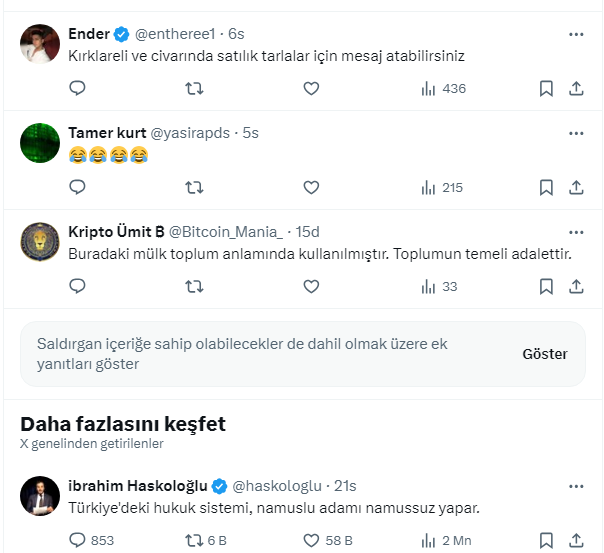This screenshot has height=553, width=604.
Task: Bookmark Ender's reply
Action: pyautogui.click(x=546, y=88)
